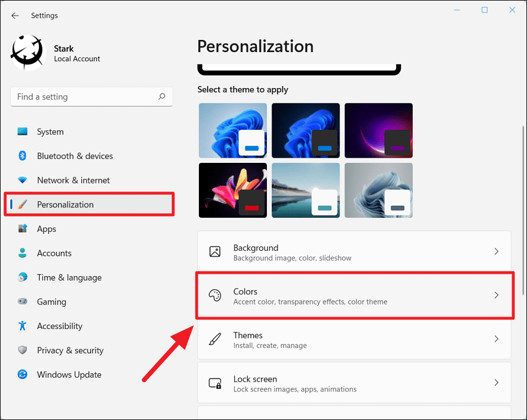Expand Background settings chevron

click(496, 251)
